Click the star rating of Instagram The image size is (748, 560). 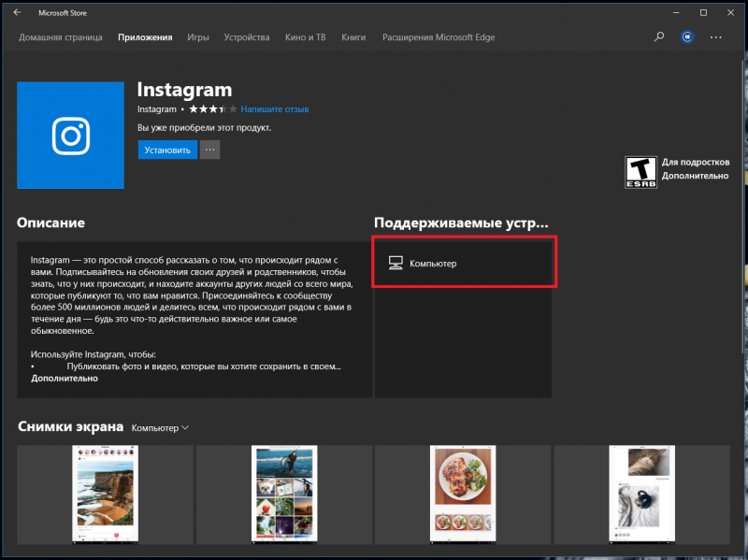click(x=213, y=109)
